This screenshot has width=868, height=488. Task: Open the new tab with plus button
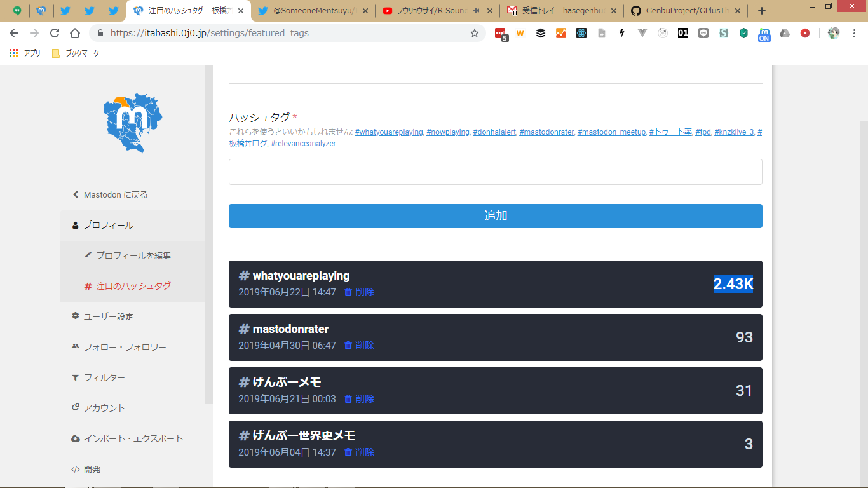click(x=762, y=11)
